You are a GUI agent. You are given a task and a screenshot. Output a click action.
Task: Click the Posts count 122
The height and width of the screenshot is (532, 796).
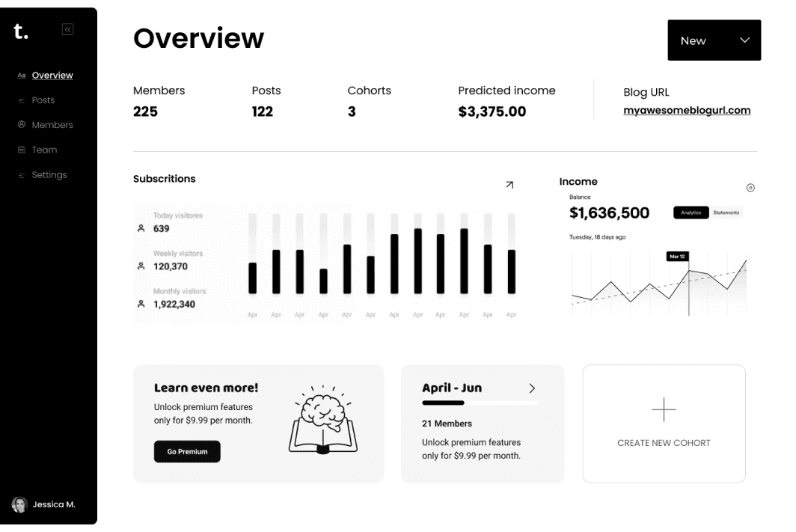(x=262, y=111)
